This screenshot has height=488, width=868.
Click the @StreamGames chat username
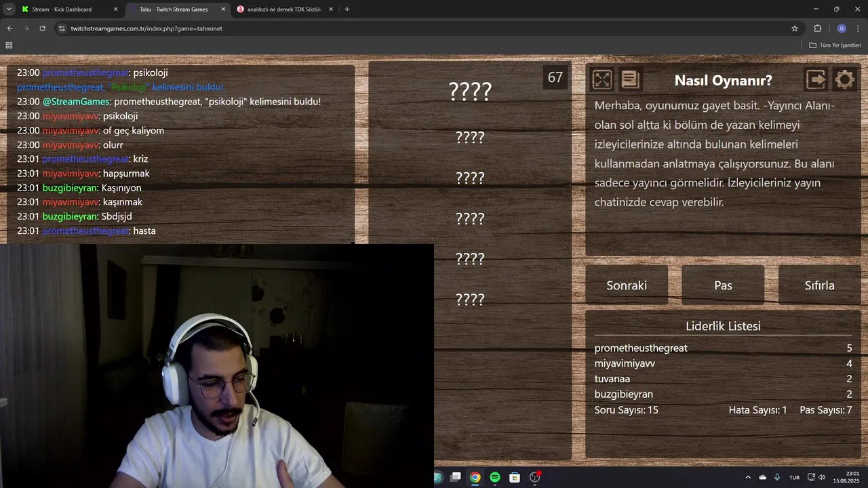(76, 102)
